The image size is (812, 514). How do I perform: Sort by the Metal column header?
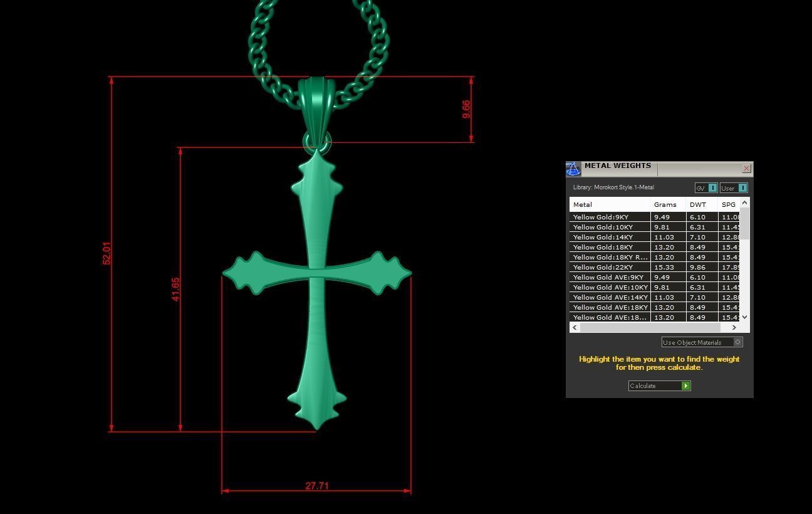click(610, 204)
